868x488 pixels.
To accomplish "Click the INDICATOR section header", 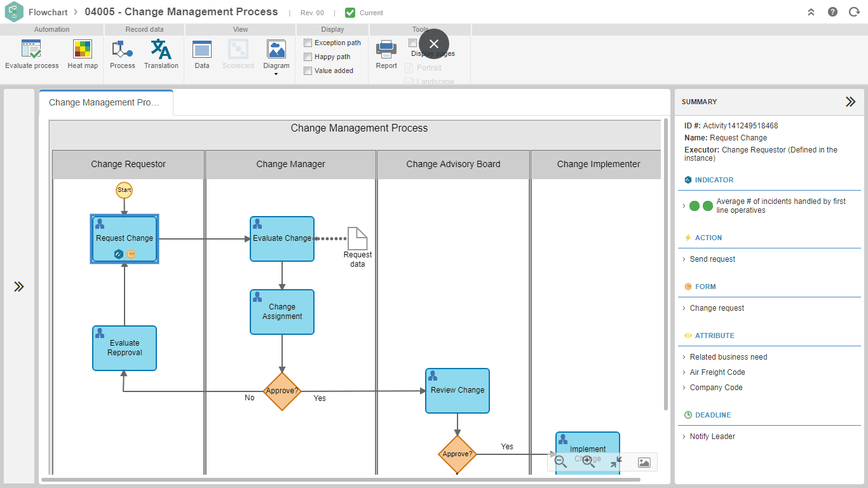I will click(714, 180).
